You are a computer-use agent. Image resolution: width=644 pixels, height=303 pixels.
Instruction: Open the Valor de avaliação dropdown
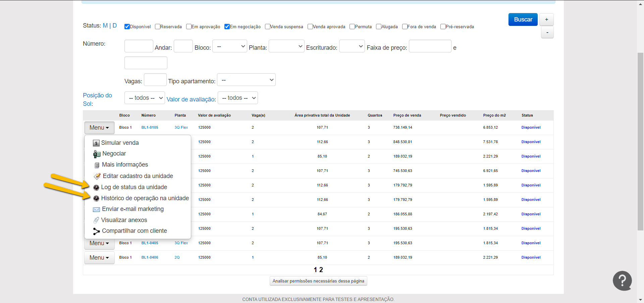(238, 98)
